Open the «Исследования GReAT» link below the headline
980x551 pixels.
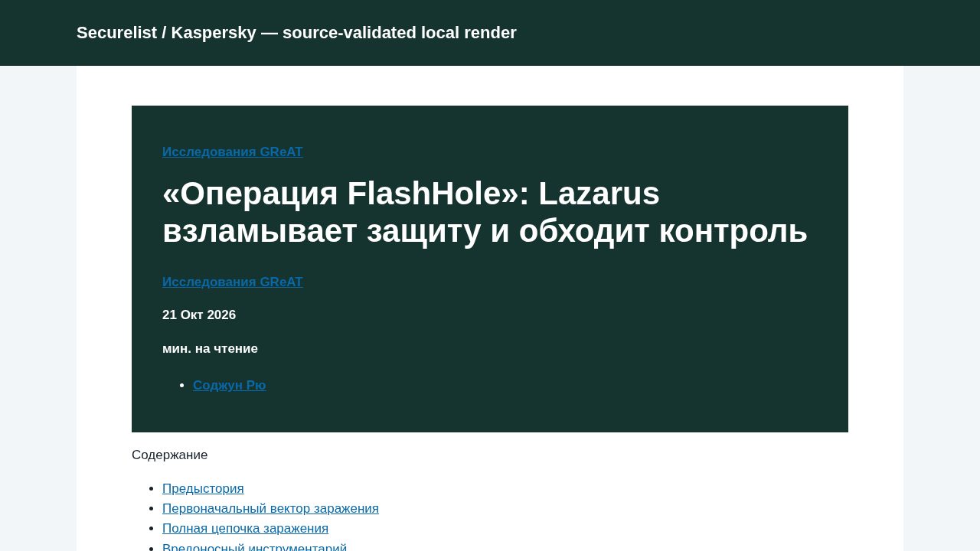click(233, 282)
